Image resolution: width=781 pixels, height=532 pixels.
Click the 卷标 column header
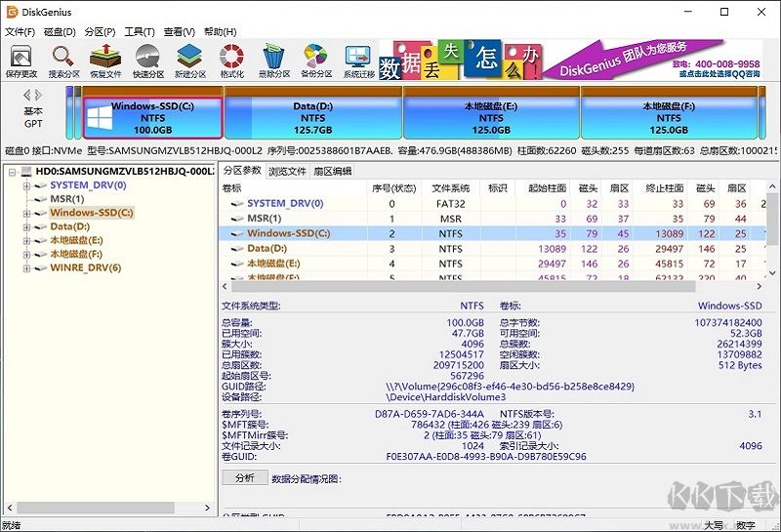tap(294, 188)
